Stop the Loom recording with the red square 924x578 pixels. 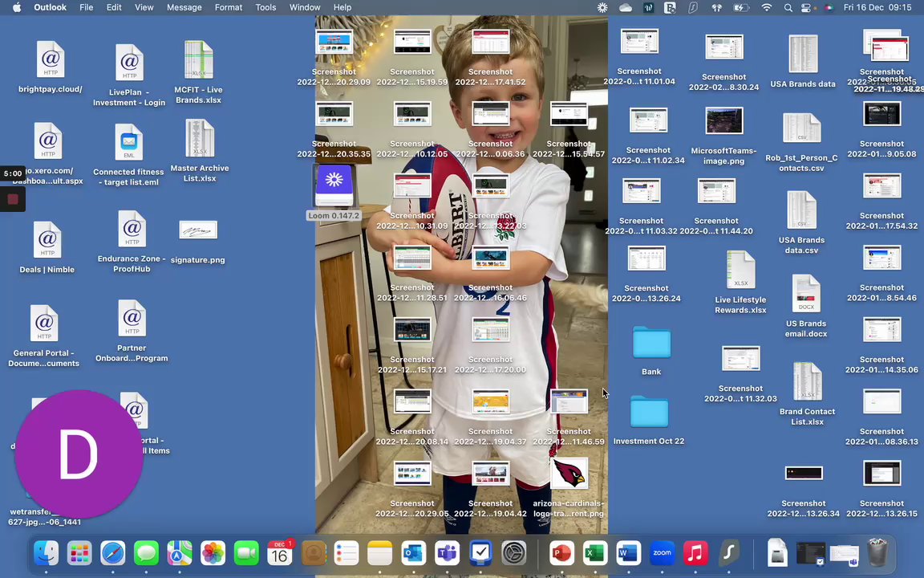tap(12, 199)
